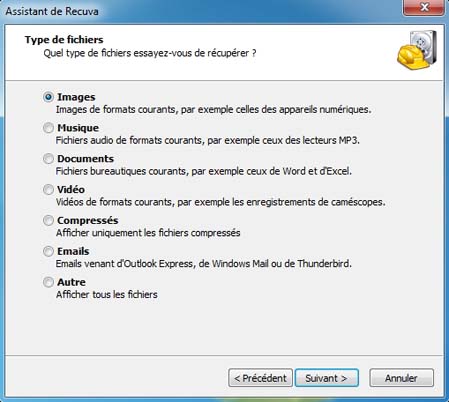
Task: Pick the Vidéo radio button
Action: pyautogui.click(x=48, y=190)
